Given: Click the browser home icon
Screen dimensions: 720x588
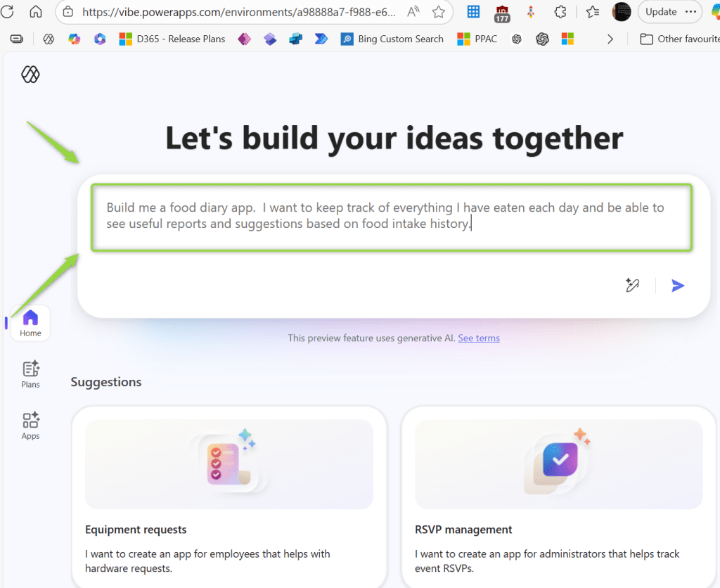Looking at the screenshot, I should [x=35, y=12].
